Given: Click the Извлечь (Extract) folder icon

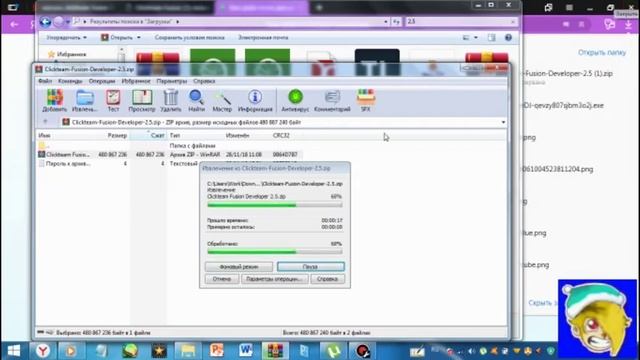Looking at the screenshot, I should point(85,99).
